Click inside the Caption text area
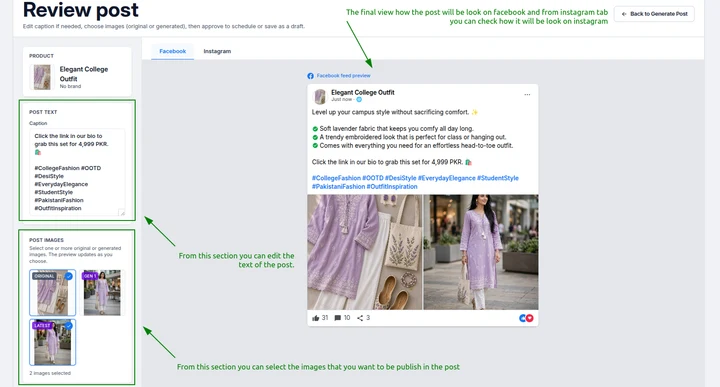The width and height of the screenshot is (720, 387). click(x=77, y=172)
